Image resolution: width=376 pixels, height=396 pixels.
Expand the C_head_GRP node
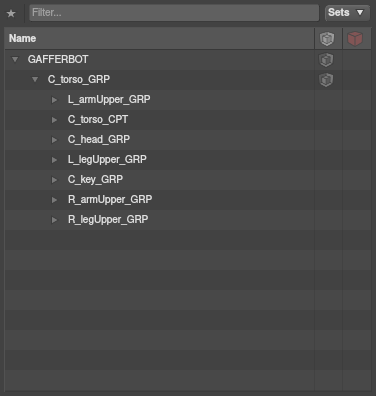point(54,140)
